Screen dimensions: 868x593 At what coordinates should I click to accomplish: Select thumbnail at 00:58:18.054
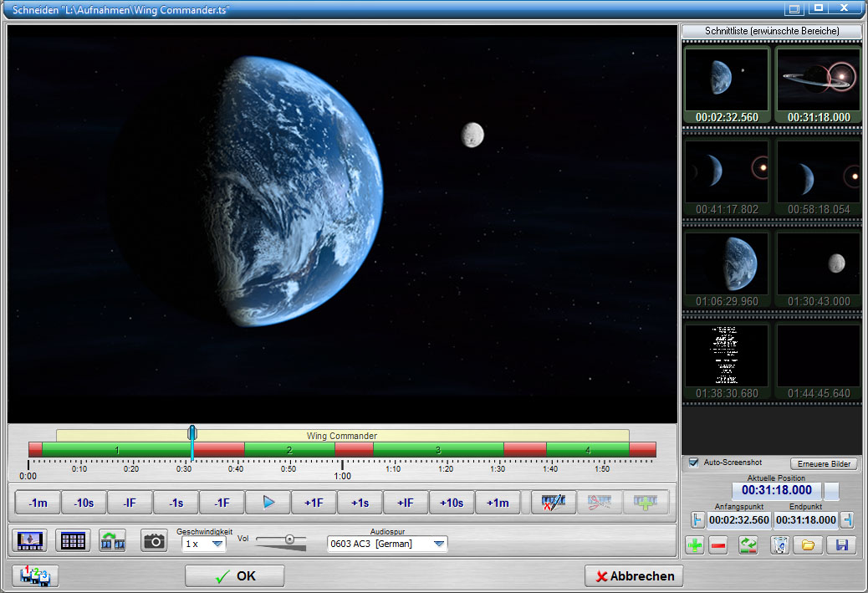coord(819,177)
